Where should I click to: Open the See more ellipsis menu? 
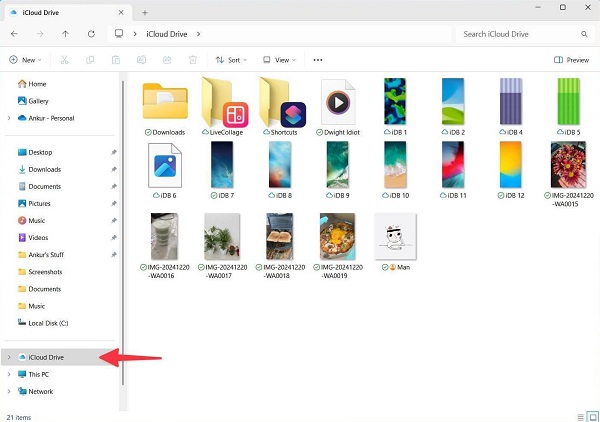(x=318, y=60)
